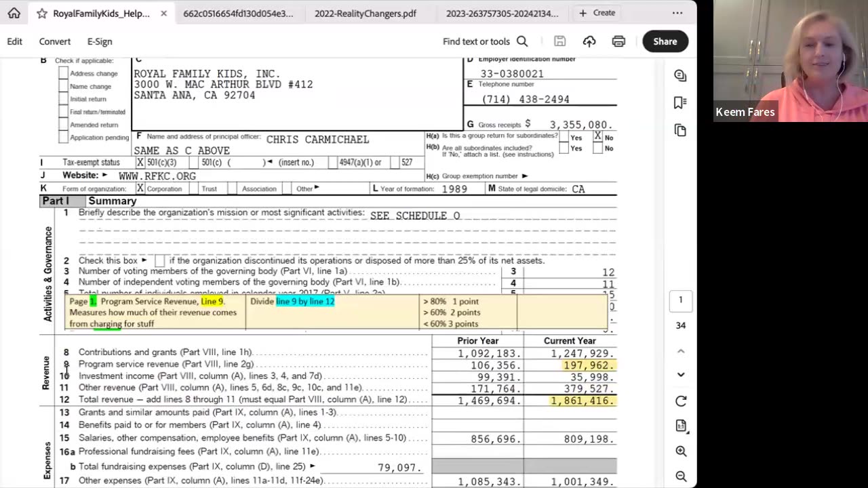Click Find text or tools label
Image resolution: width=868 pixels, height=488 pixels.
coord(476,41)
